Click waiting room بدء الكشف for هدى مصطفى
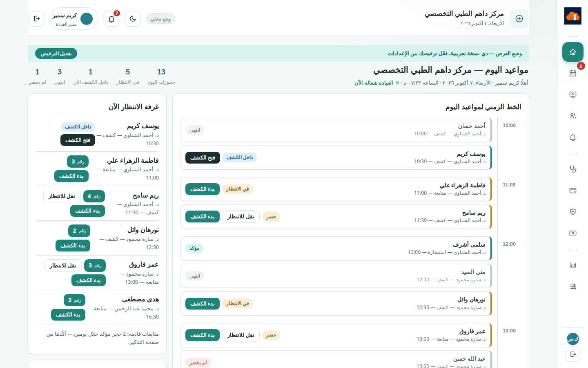 click(68, 315)
